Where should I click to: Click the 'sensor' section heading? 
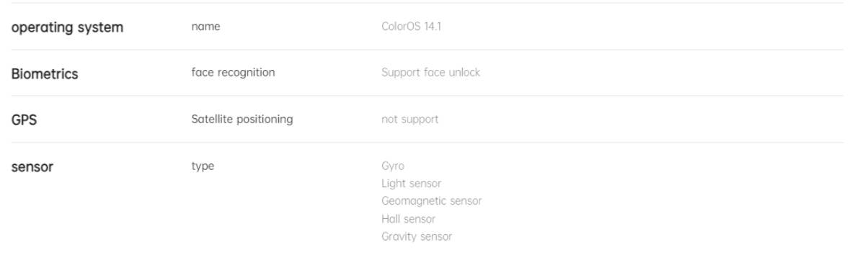pyautogui.click(x=31, y=166)
